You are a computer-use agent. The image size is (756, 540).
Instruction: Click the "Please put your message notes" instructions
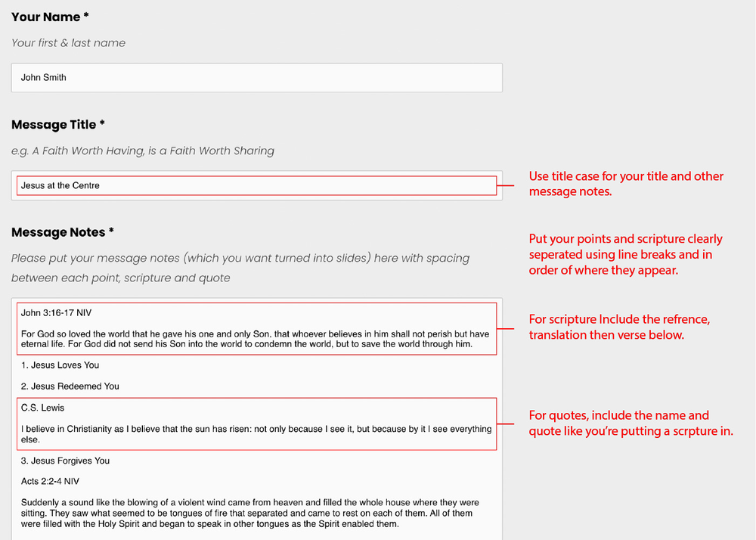click(x=240, y=268)
